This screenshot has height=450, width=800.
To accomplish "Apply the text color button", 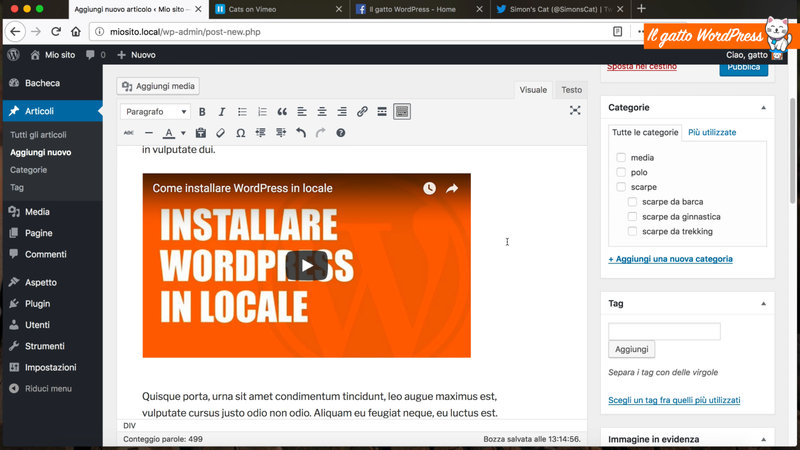I will point(169,133).
